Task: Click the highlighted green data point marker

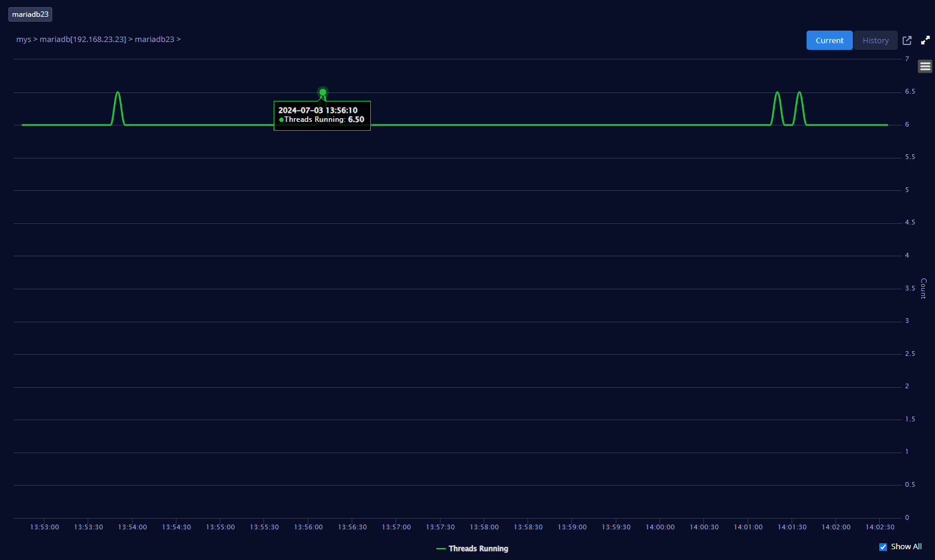Action: 323,92
